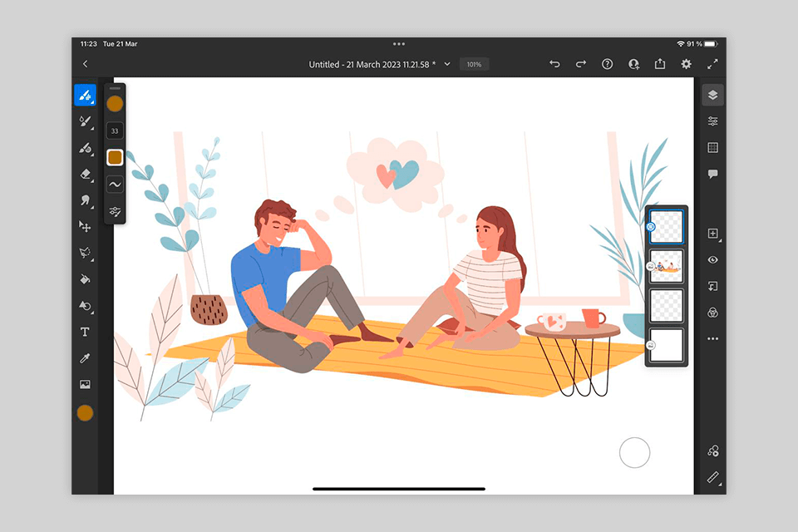Viewport: 798px width, 532px height.
Task: Open the Place Image tool
Action: tap(85, 384)
